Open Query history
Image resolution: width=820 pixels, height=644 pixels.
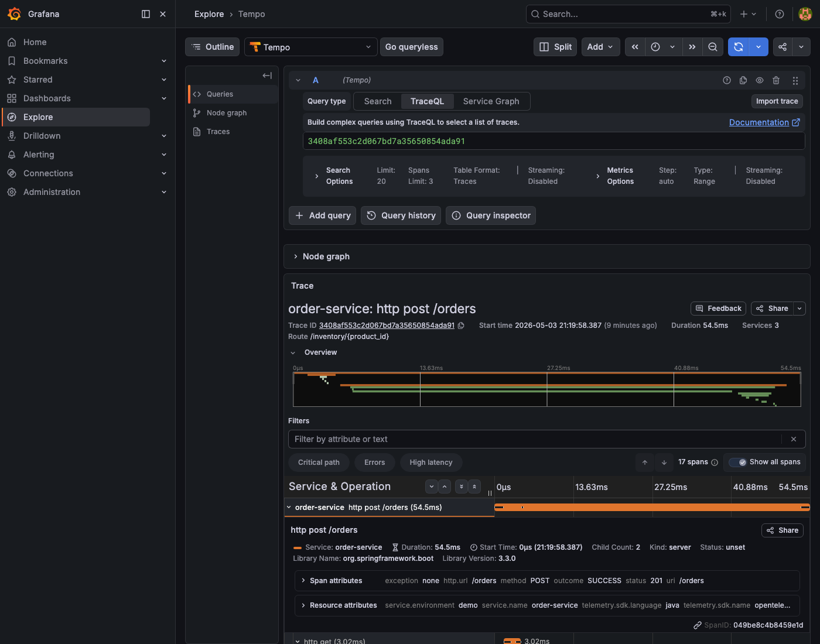tap(401, 215)
